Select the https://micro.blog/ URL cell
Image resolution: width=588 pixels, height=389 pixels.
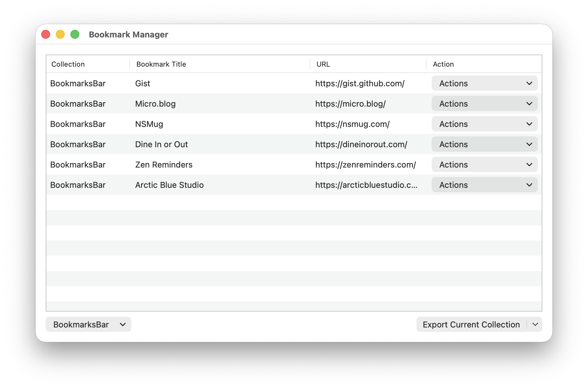pos(350,104)
